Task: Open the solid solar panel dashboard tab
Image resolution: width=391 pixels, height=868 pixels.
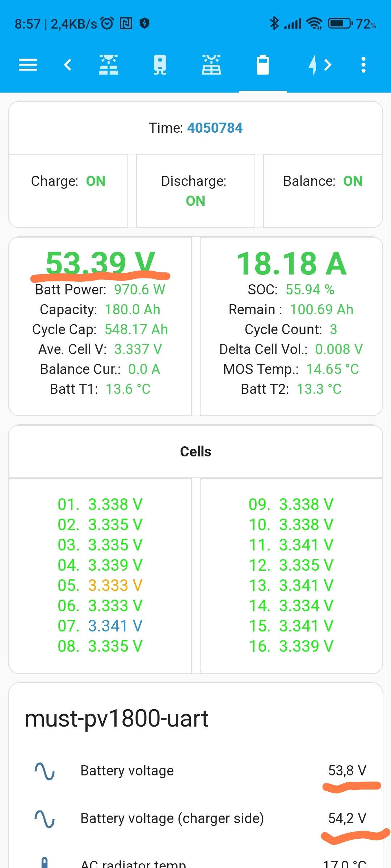Action: (109, 65)
